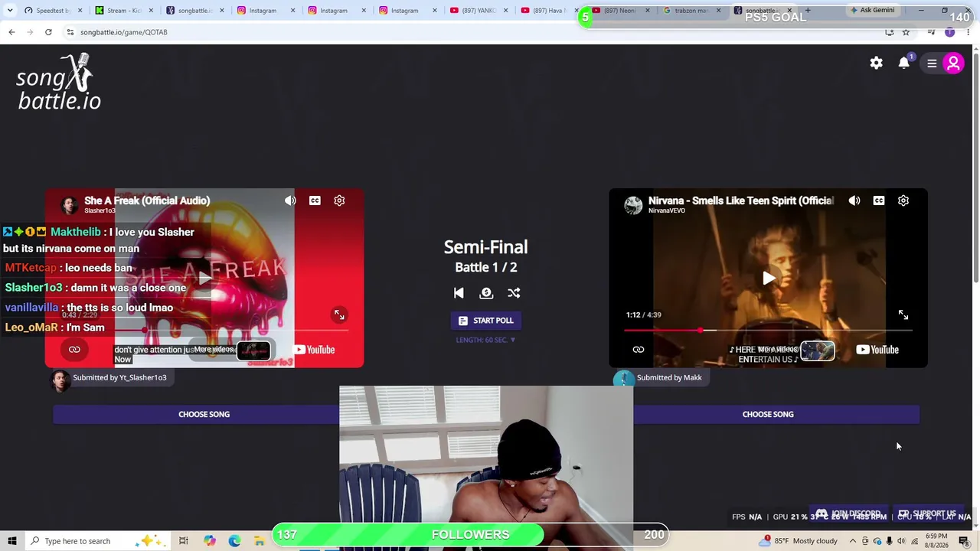
Task: Click the dollar donation icon under Battle 1 / 2
Action: coord(486,293)
